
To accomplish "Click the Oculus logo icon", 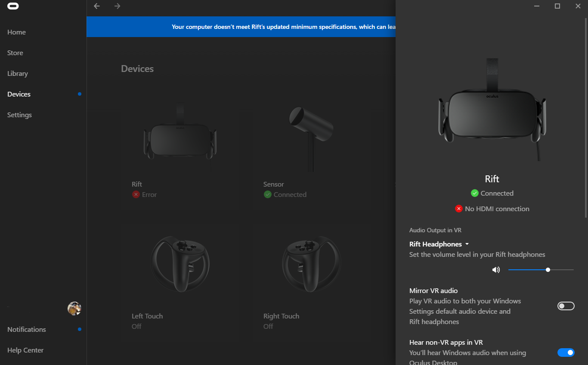I will (x=13, y=6).
